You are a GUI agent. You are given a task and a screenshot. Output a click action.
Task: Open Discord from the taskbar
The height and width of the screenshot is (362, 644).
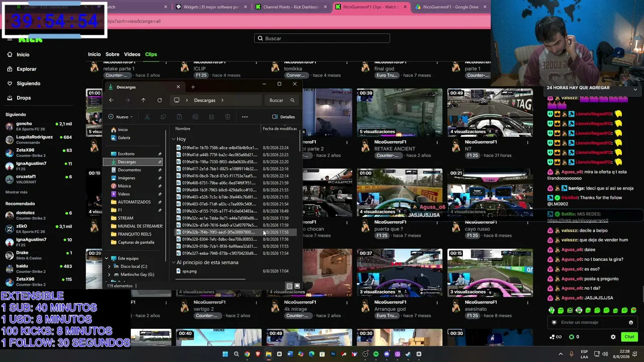pyautogui.click(x=386, y=354)
